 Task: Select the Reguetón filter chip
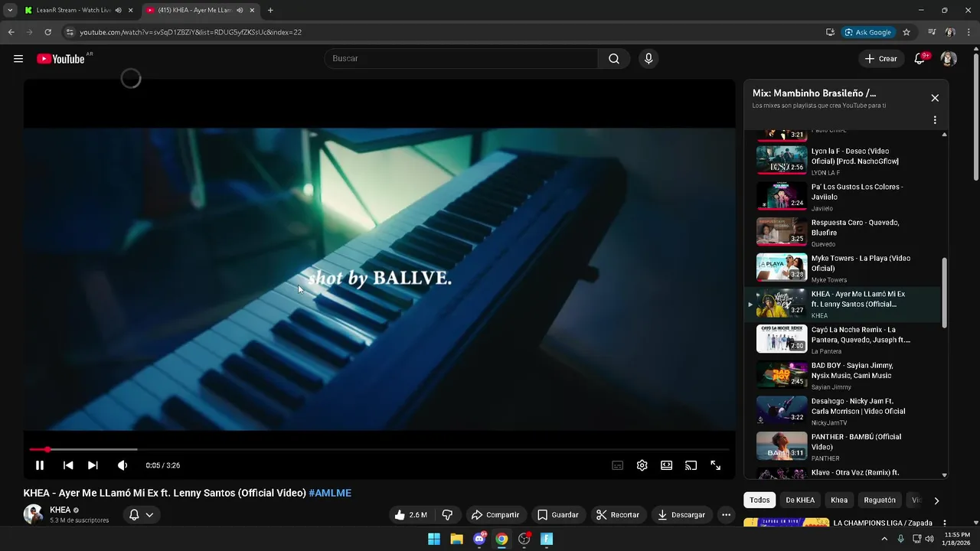click(880, 500)
